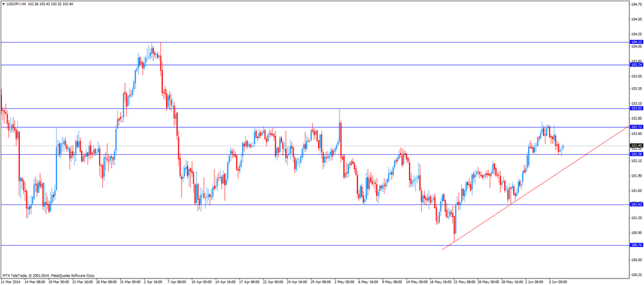Select the 103.74 highlighted price label
Image resolution: width=644 pixels, height=285 pixels.
[636, 64]
